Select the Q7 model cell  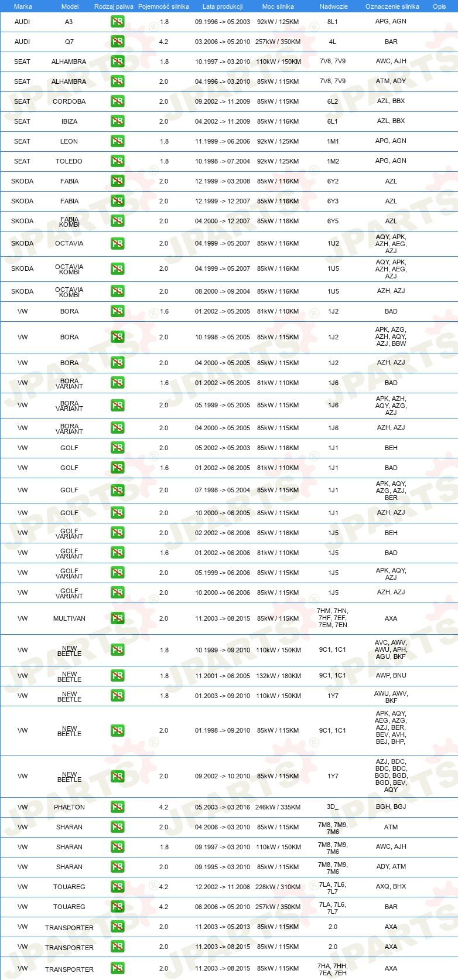coord(69,42)
